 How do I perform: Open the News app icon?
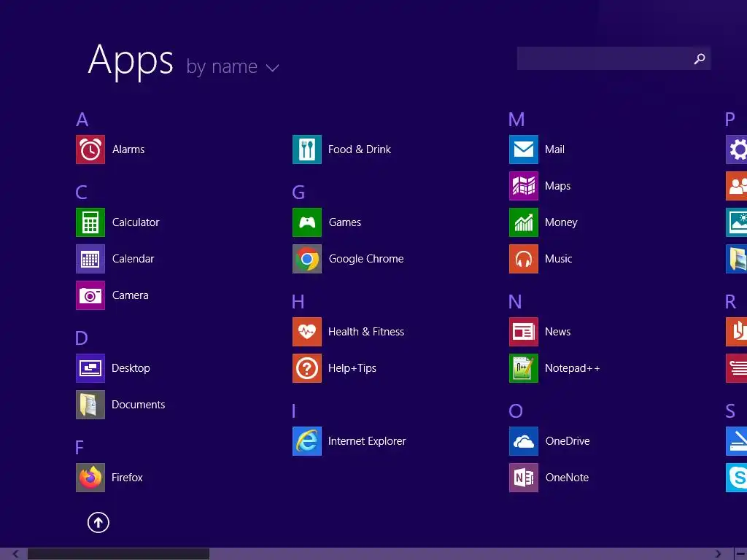pyautogui.click(x=524, y=332)
